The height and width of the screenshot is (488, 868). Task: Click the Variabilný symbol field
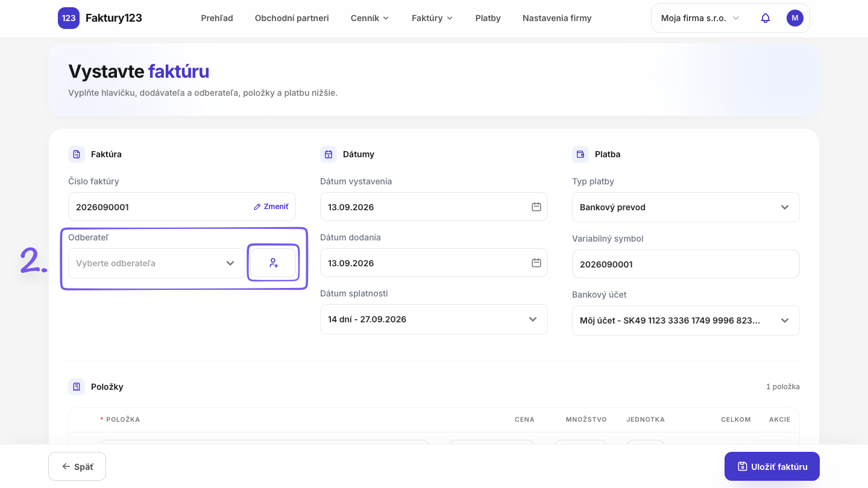(x=686, y=264)
